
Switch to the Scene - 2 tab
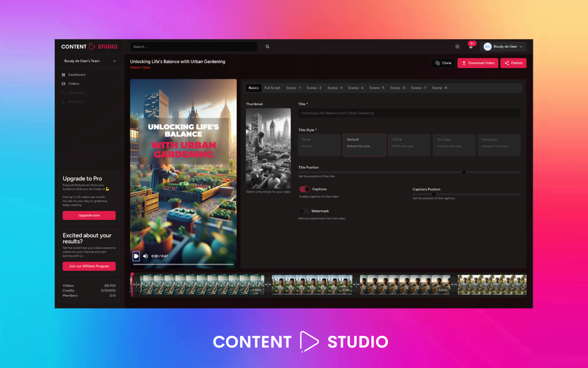click(314, 88)
